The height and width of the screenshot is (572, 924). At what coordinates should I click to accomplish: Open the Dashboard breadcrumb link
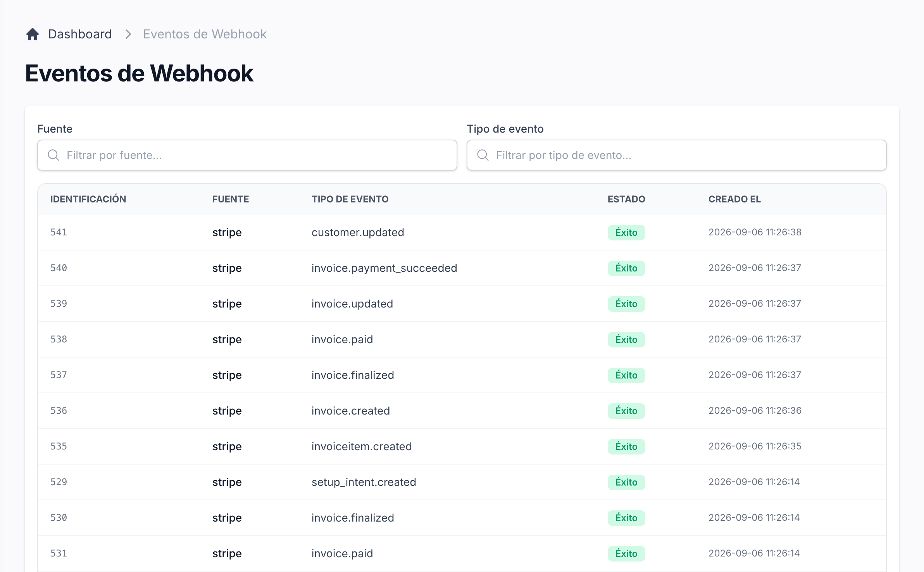(80, 34)
